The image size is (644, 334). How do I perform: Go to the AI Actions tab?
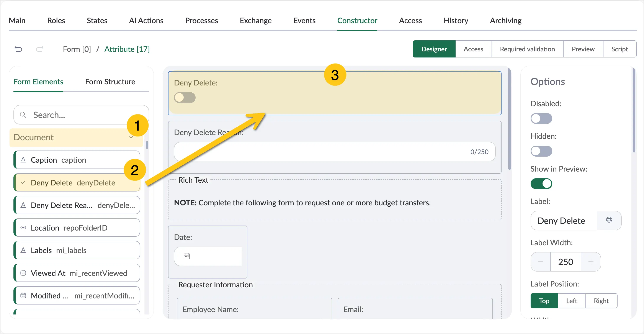coord(146,21)
